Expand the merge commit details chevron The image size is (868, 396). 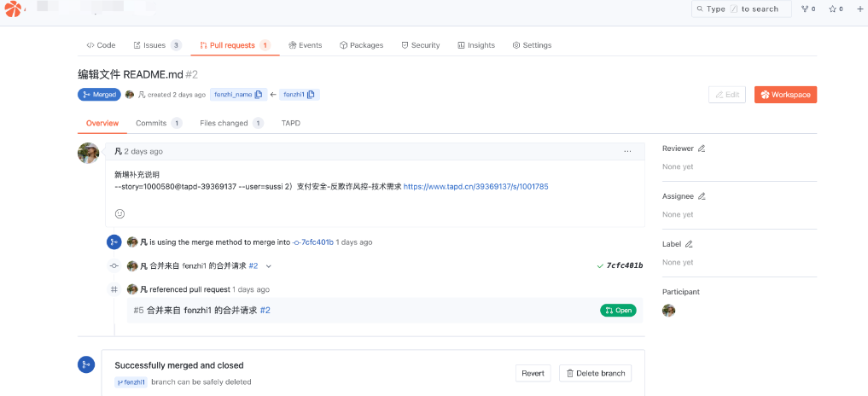click(x=269, y=266)
